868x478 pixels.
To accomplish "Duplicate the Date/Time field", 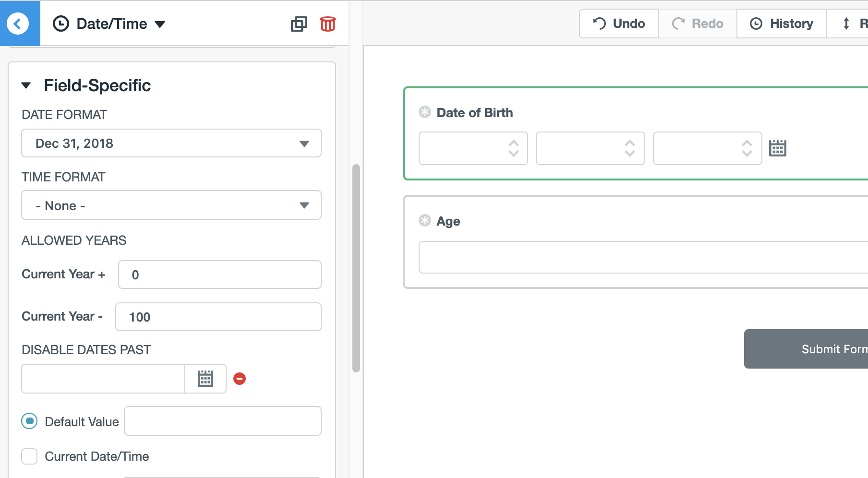I will (x=299, y=24).
